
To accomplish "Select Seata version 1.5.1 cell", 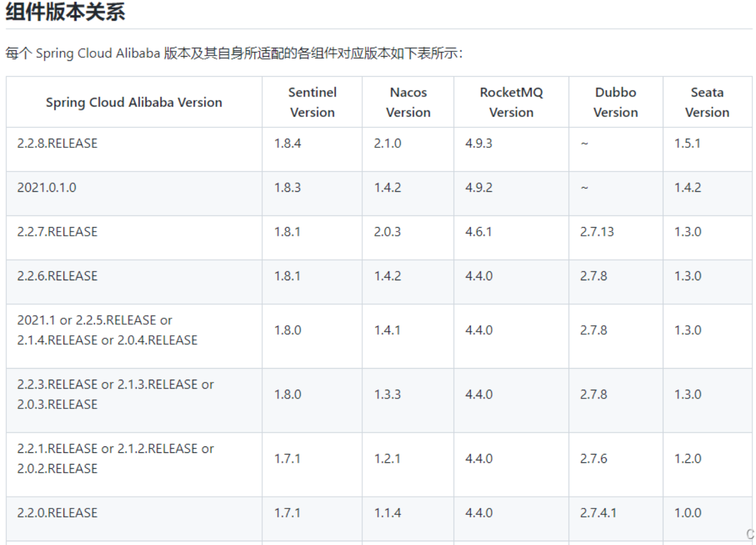I will coord(687,144).
